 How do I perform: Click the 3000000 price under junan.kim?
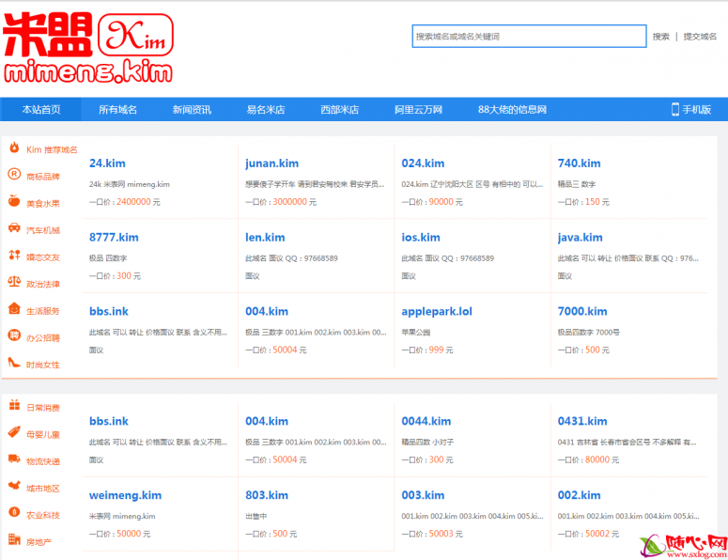tap(289, 201)
